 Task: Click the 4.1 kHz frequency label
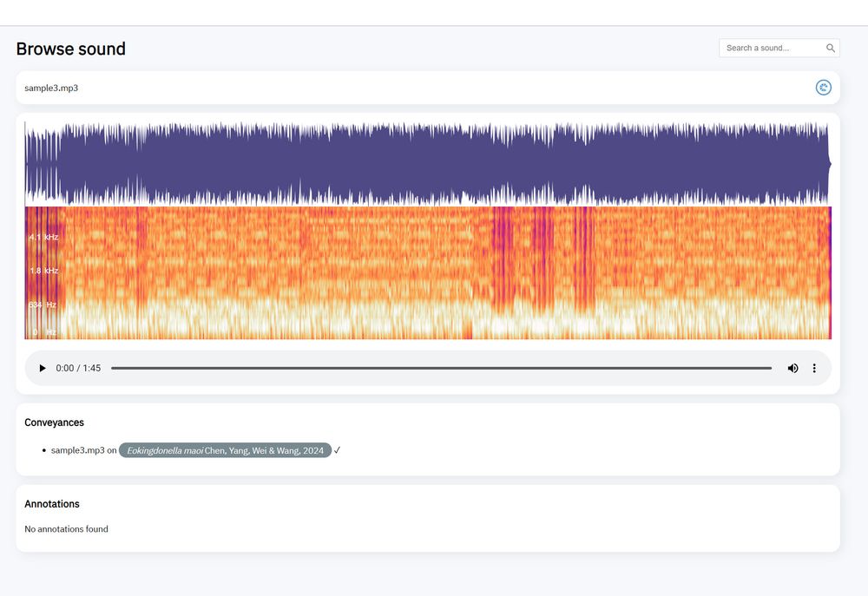[x=45, y=236]
